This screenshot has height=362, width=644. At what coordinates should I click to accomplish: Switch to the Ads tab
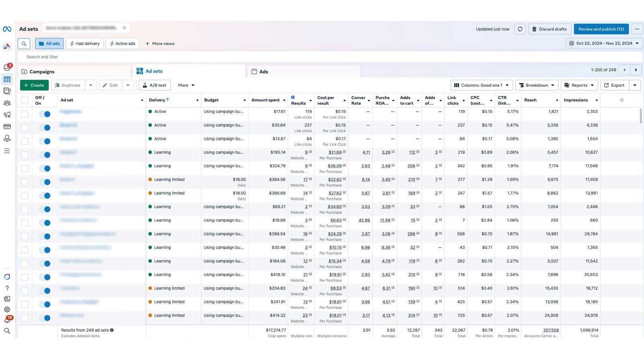tap(264, 72)
